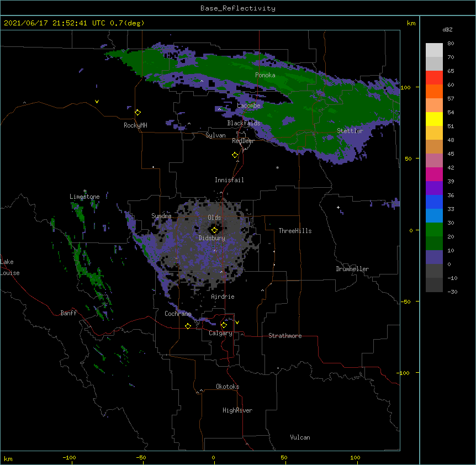Click the RockyMH label
This screenshot has height=465, width=476.
coord(135,125)
